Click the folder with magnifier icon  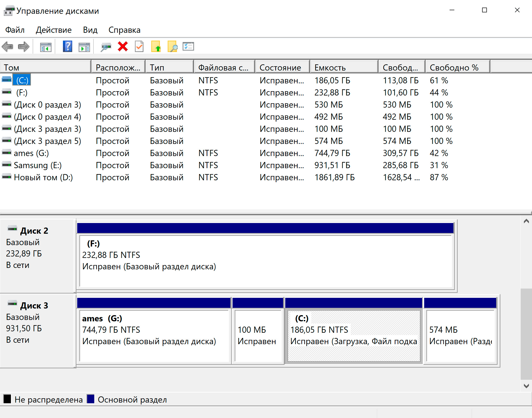[172, 46]
